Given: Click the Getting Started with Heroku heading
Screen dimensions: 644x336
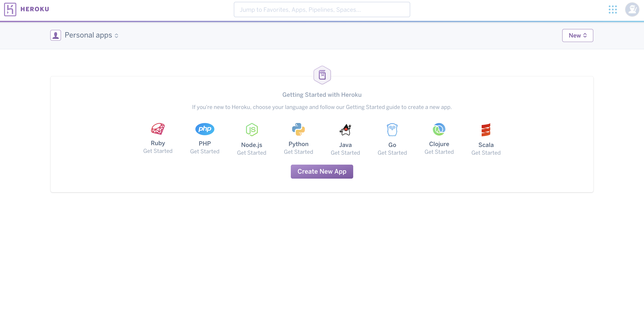Looking at the screenshot, I should 322,95.
